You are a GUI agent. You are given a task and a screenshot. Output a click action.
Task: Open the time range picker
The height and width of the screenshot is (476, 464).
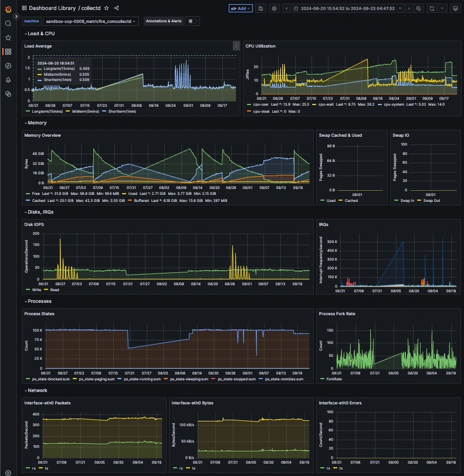347,8
